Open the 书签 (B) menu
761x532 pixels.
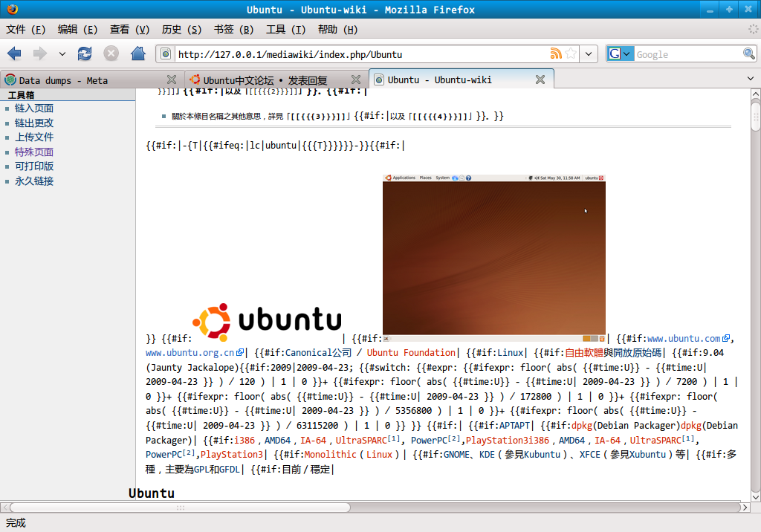(x=234, y=30)
